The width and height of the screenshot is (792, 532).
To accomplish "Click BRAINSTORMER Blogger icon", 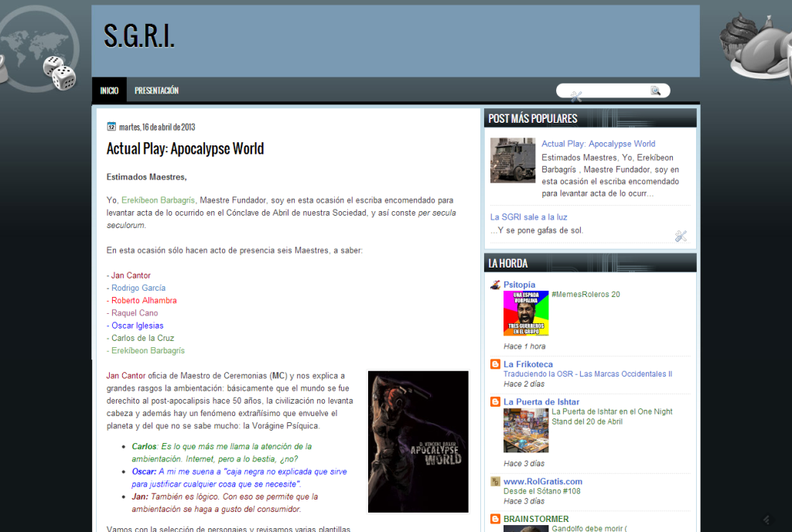I will click(x=496, y=519).
